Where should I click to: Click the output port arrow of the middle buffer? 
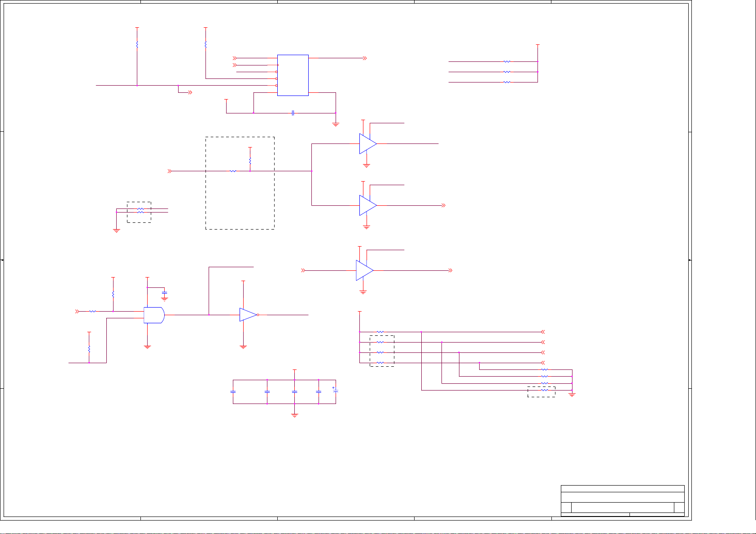[x=443, y=205]
